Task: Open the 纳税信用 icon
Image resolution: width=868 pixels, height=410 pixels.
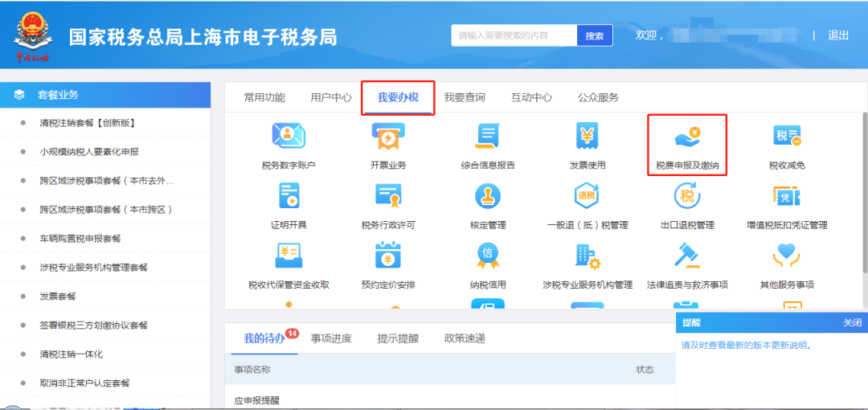Action: [x=488, y=257]
